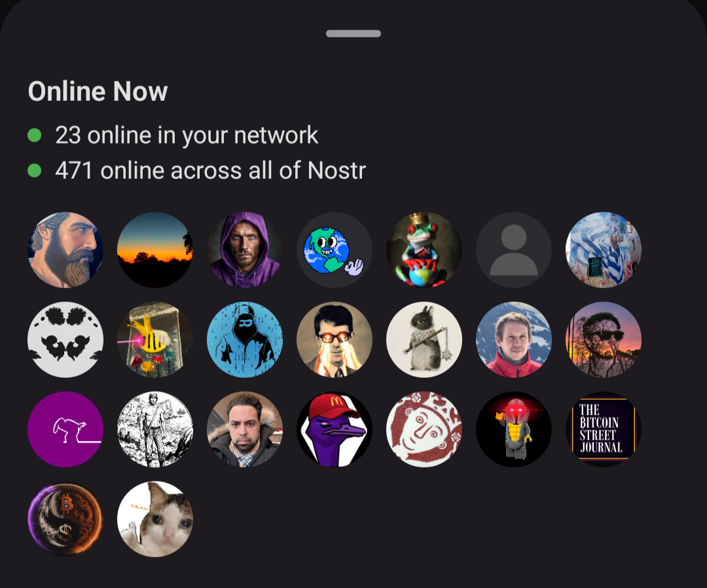Tap the Bitcoin yin-yang avatar
707x588 pixels.
65,519
